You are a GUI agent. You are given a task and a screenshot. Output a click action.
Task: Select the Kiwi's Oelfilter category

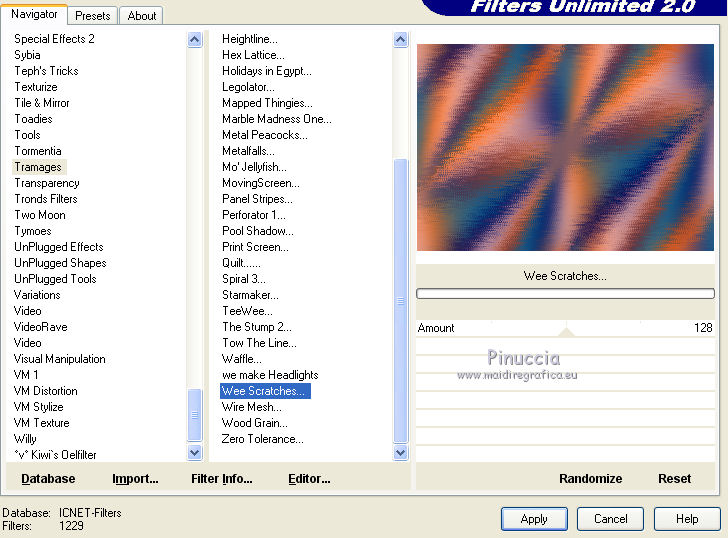[56, 455]
